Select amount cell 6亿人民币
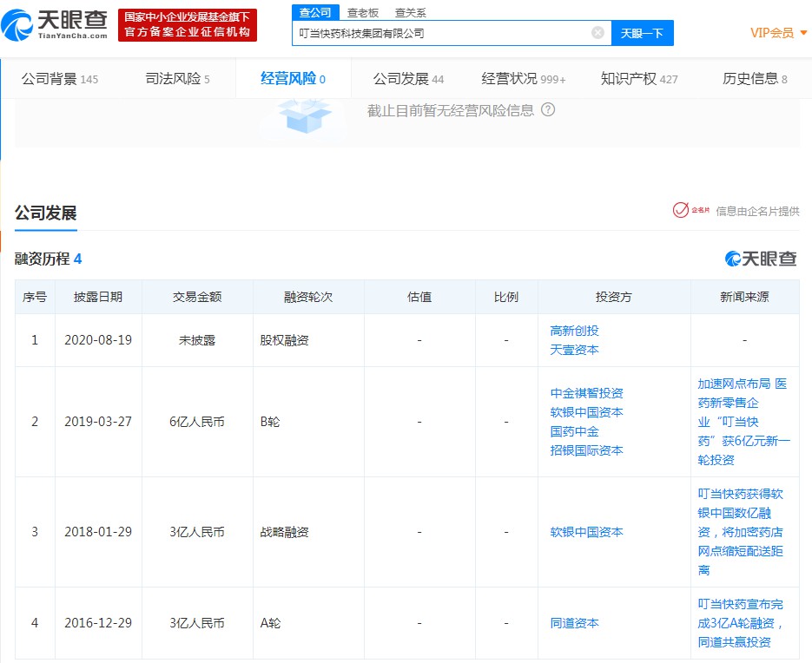Image resolution: width=812 pixels, height=663 pixels. [197, 422]
